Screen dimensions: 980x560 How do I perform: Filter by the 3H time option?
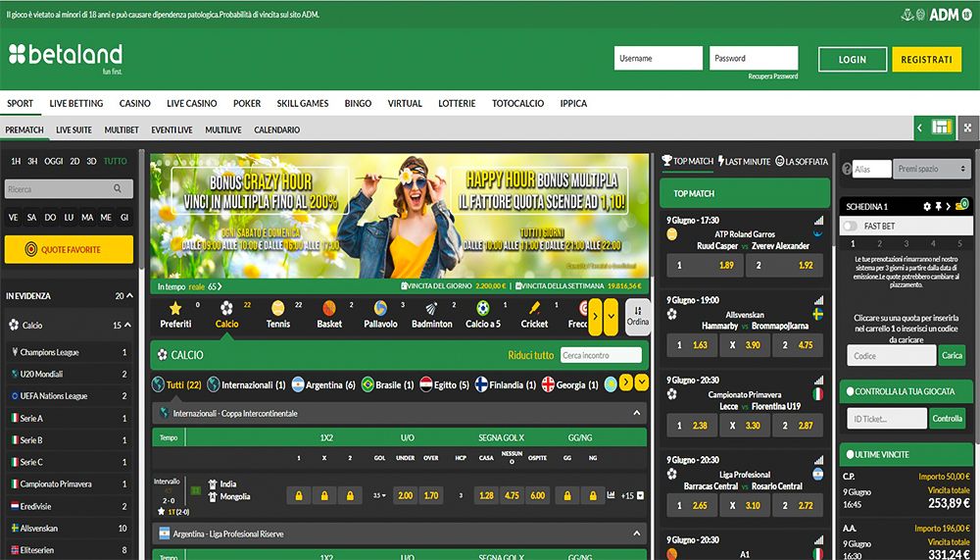(32, 161)
